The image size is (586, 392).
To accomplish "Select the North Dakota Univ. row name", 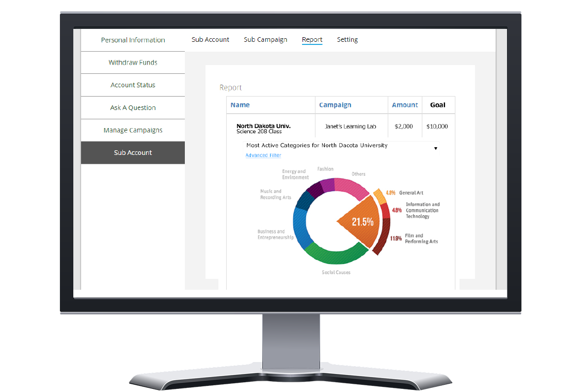I will pyautogui.click(x=263, y=126).
